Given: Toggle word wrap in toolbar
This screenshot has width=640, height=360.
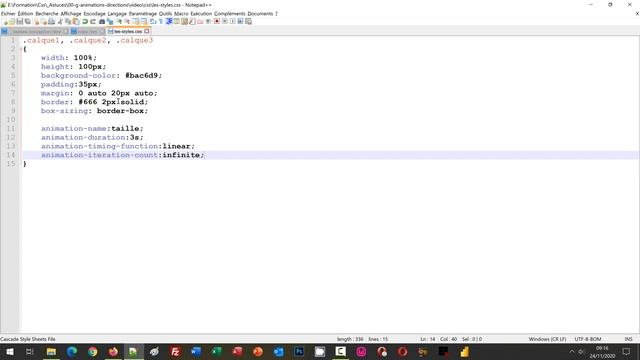Looking at the screenshot, I should (152, 21).
